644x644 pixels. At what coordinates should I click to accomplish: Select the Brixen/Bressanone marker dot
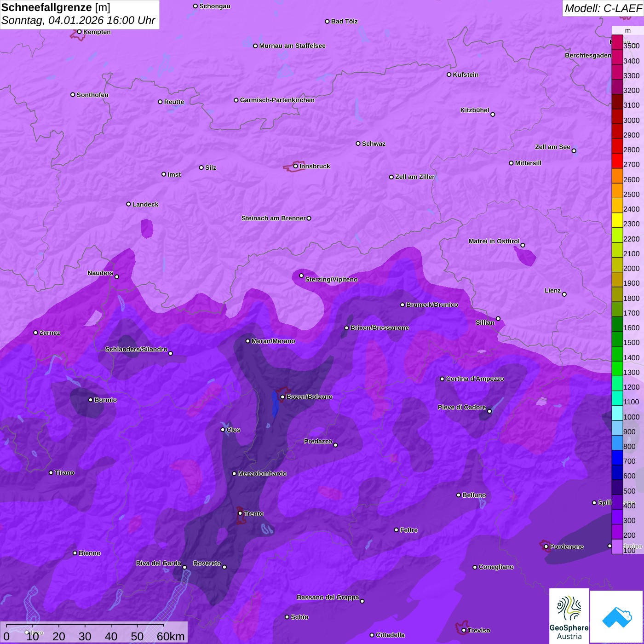[347, 328]
